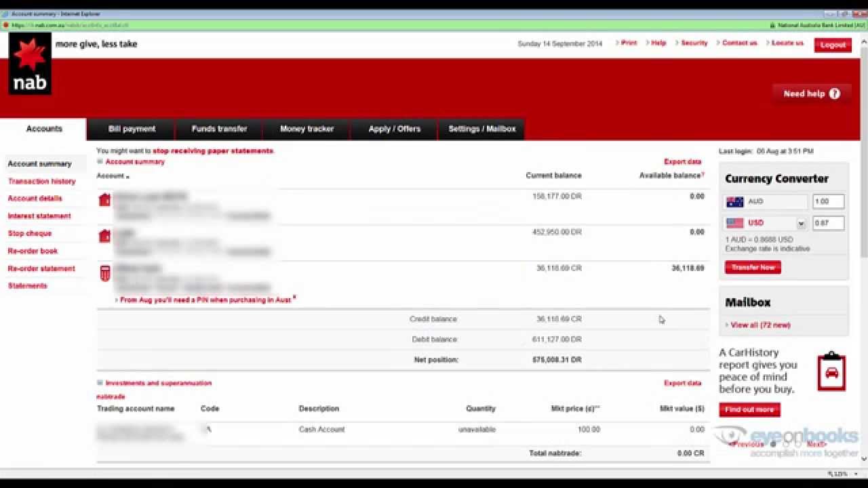This screenshot has width=868, height=488.
Task: Click the Total nabtrade 0.00 CR value
Action: point(690,453)
